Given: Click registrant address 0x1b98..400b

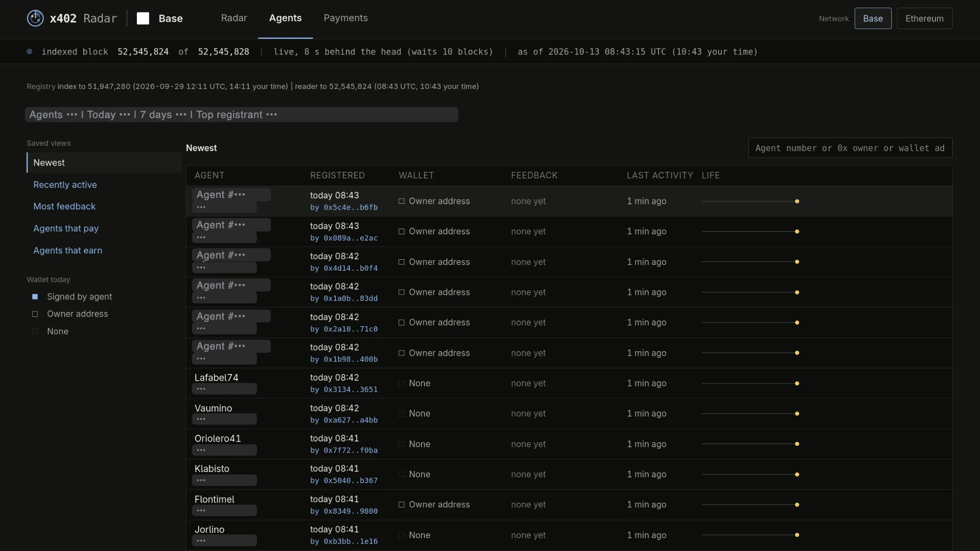Looking at the screenshot, I should coord(351,359).
